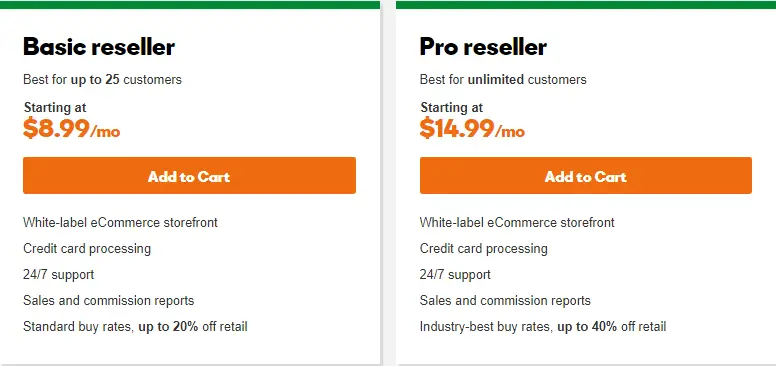Click 'Starting at' label under Basic reseller
Image resolution: width=776 pixels, height=366 pixels.
[x=55, y=107]
